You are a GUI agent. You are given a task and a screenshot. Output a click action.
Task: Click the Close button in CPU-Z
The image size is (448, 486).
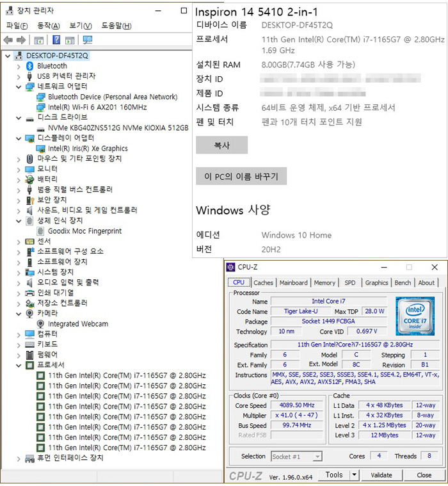pos(424,475)
